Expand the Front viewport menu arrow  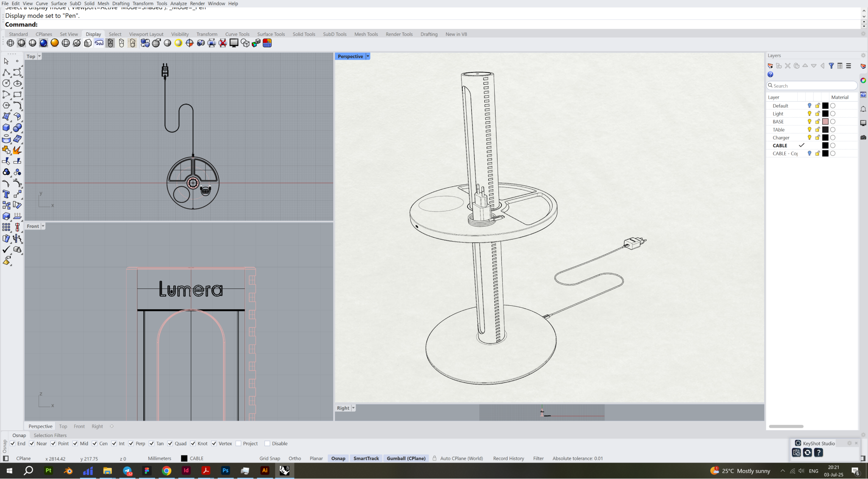click(43, 226)
